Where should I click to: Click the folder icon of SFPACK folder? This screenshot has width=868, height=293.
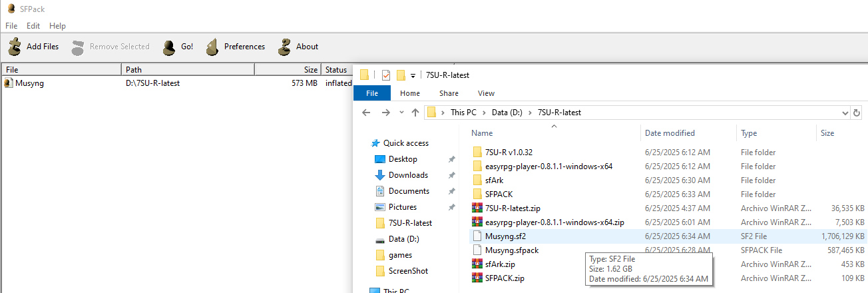(477, 194)
